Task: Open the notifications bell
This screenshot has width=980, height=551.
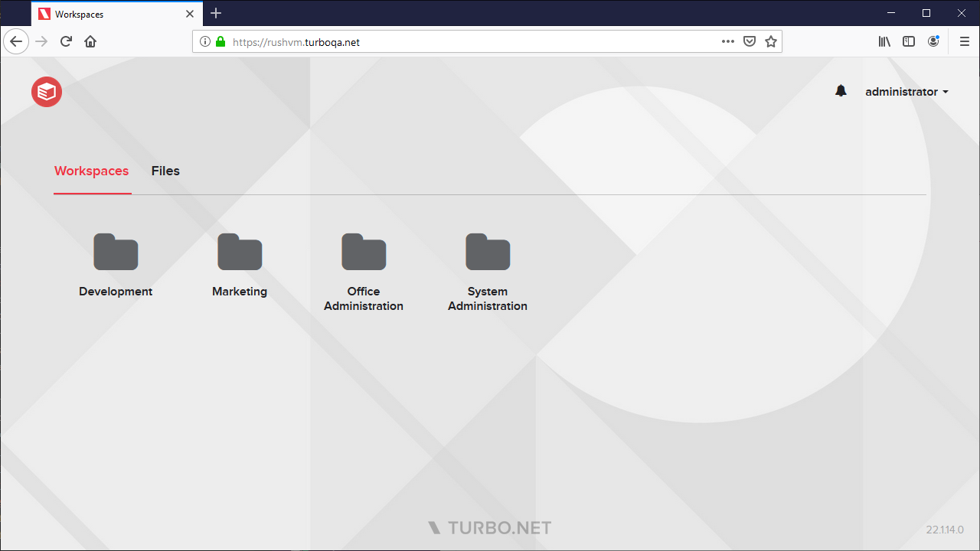Action: pos(841,90)
